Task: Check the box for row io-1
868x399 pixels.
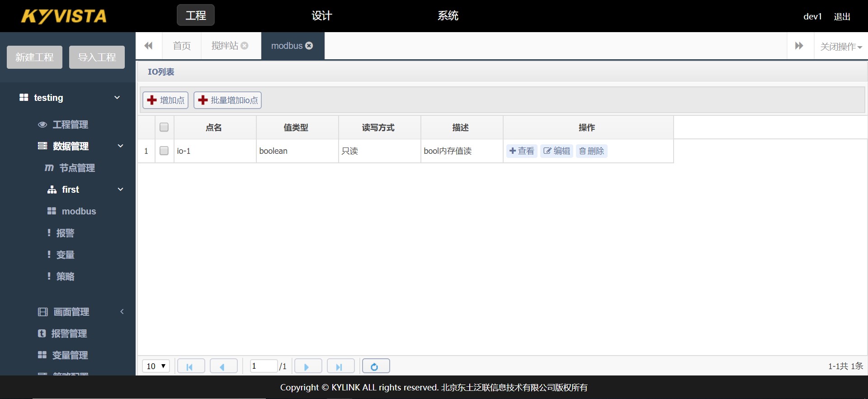Action: [164, 151]
